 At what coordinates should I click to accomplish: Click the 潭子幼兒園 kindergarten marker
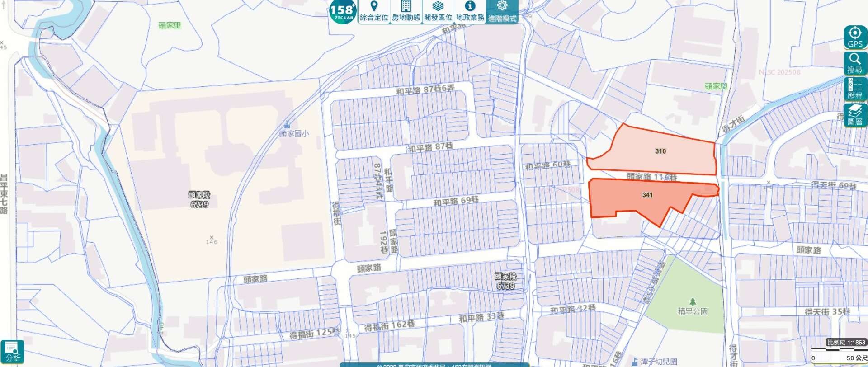[x=635, y=361]
